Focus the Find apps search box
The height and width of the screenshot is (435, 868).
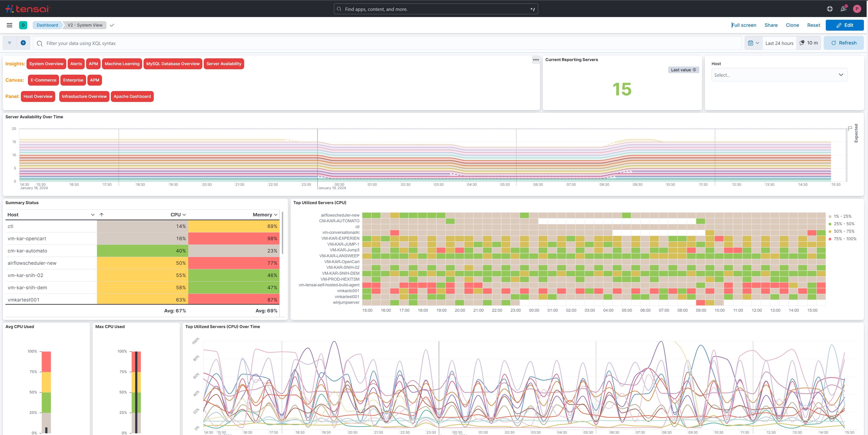[436, 9]
